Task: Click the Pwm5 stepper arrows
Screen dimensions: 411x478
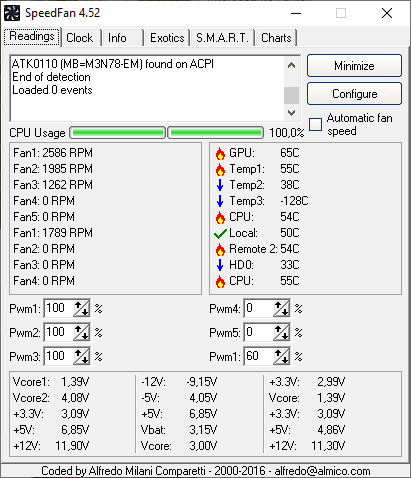Action: [x=282, y=332]
